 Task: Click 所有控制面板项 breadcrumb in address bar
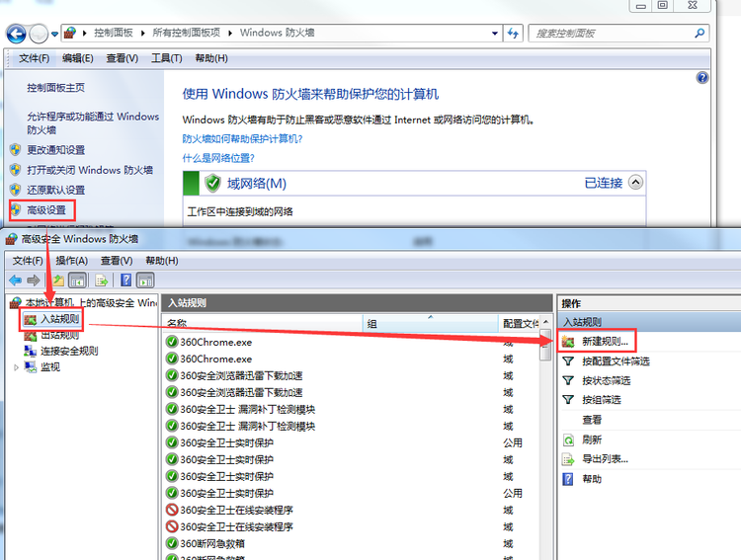(186, 33)
